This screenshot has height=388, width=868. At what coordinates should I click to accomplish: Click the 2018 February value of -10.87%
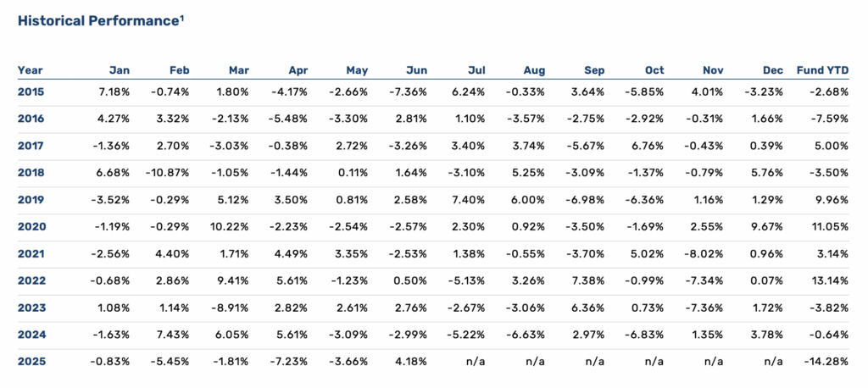point(169,173)
